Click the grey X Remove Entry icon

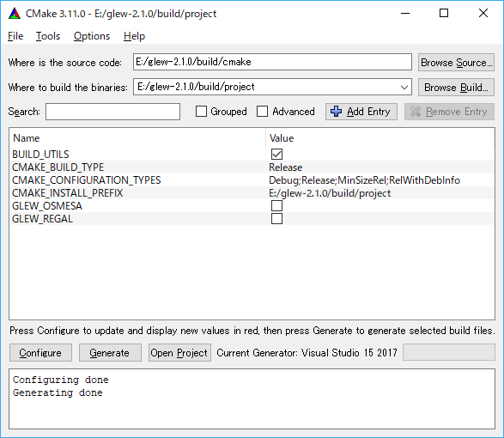click(x=416, y=112)
